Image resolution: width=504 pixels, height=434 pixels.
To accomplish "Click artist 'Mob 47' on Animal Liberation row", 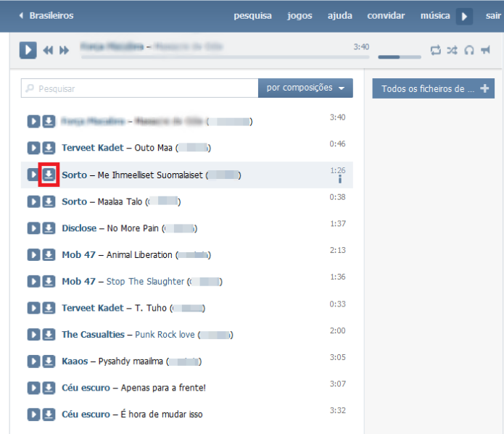I will (78, 255).
